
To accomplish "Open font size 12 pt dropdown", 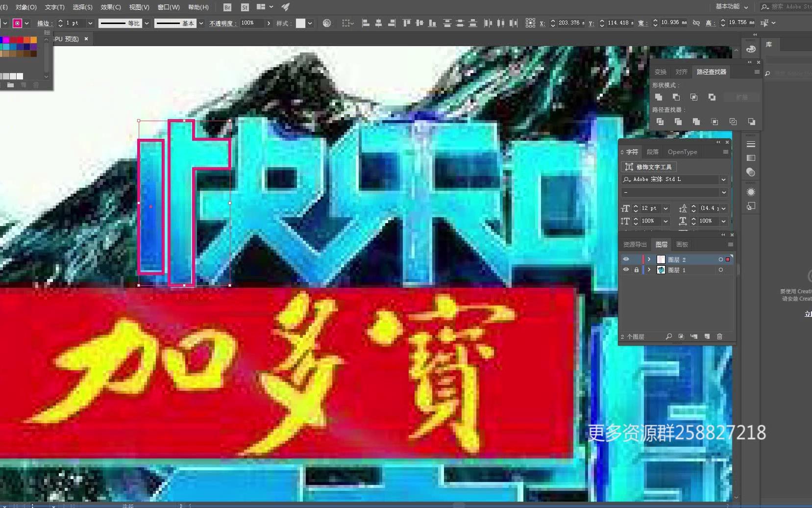I will (665, 208).
